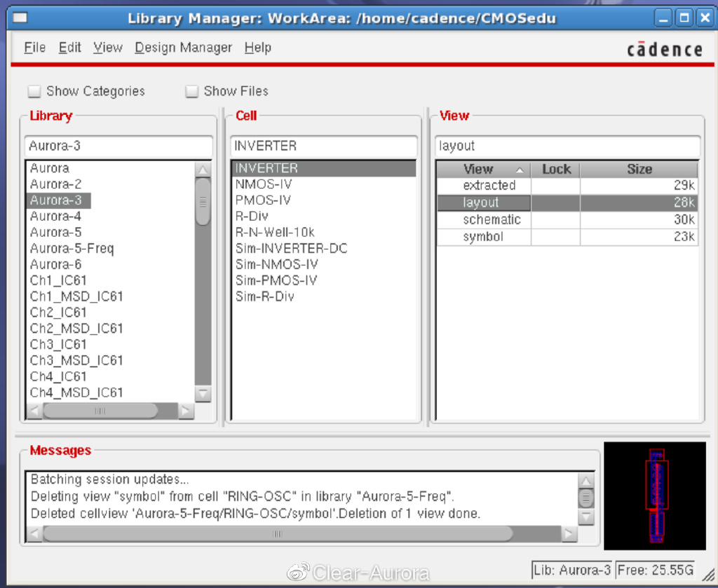Select the NMOS-IV cell
718x588 pixels.
click(x=264, y=184)
